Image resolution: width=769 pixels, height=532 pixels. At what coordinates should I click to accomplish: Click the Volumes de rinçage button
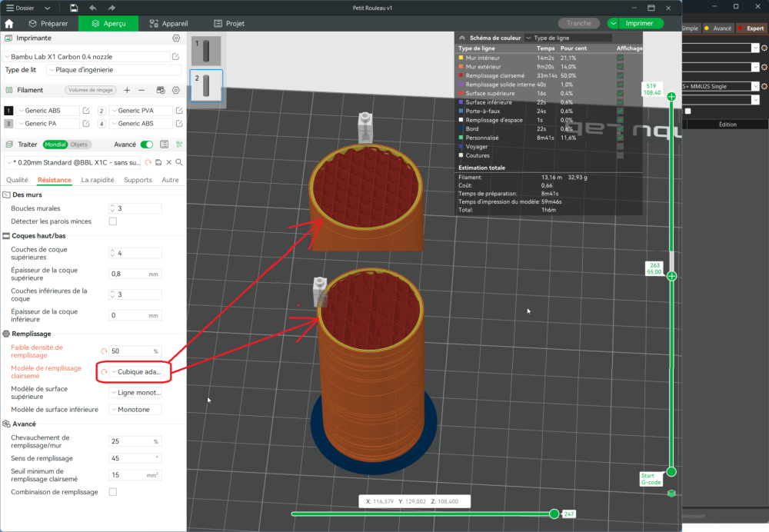click(x=90, y=90)
